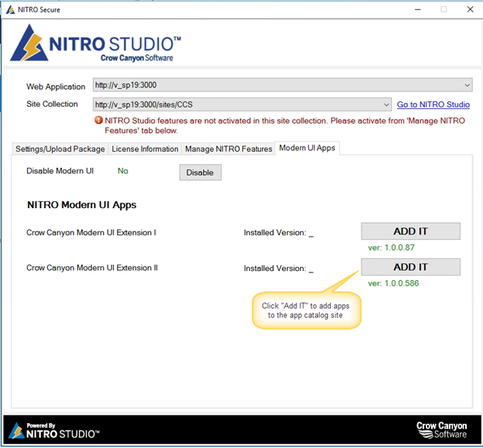Viewport: 483px width, 448px height.
Task: Click the Powered By NITRO Studio footer logo
Action: pos(54,430)
